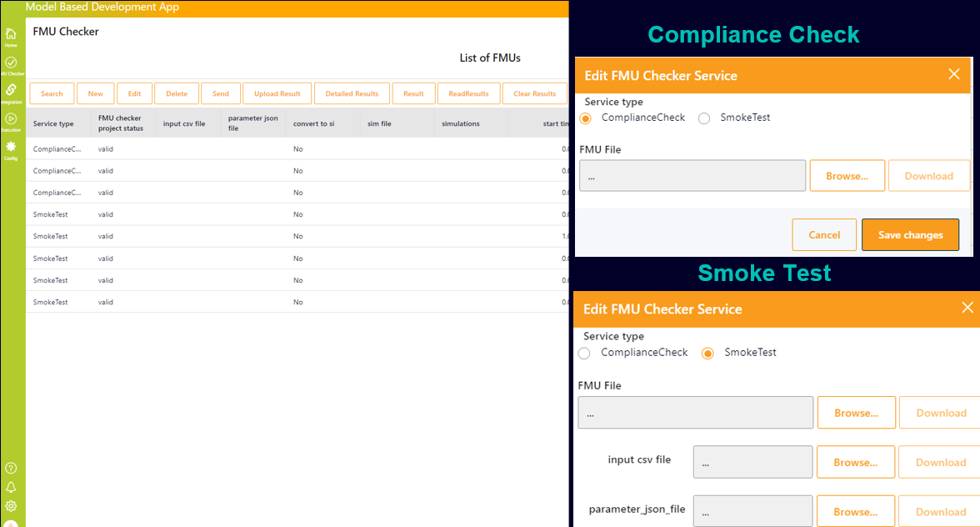Viewport: 980px width, 527px height.
Task: Open the Execution sidebar icon
Action: [x=11, y=121]
